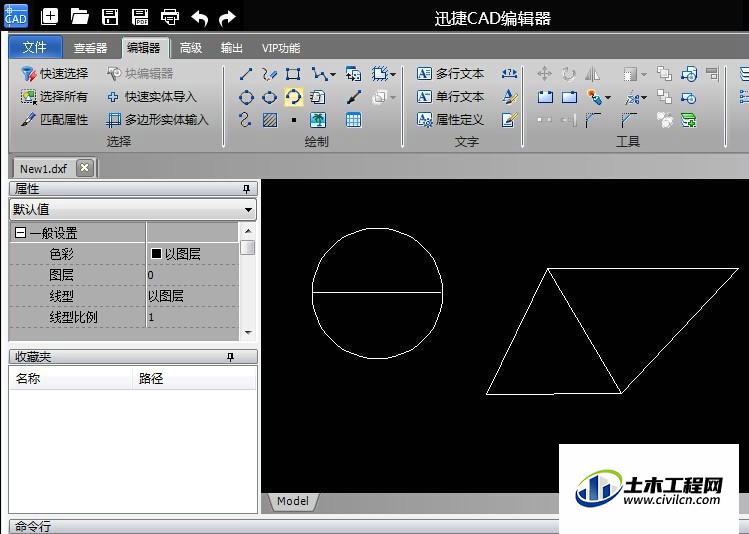The height and width of the screenshot is (534, 749).
Task: Close the New1.dxf document tab
Action: coord(85,168)
